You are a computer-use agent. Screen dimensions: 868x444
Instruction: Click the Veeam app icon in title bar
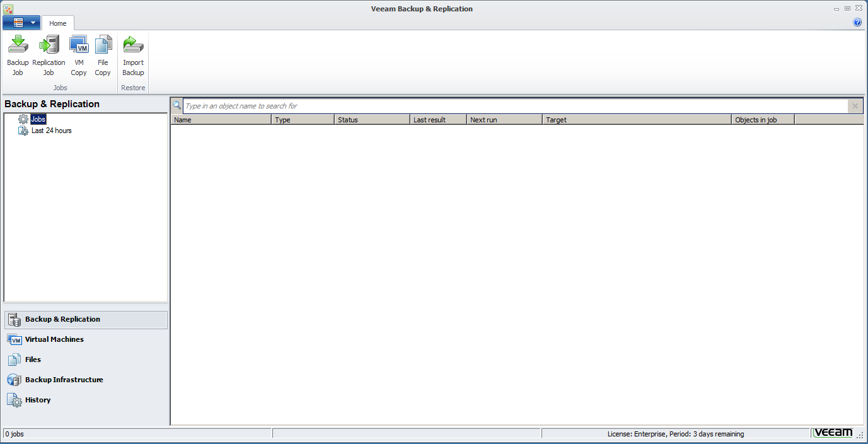click(x=8, y=9)
